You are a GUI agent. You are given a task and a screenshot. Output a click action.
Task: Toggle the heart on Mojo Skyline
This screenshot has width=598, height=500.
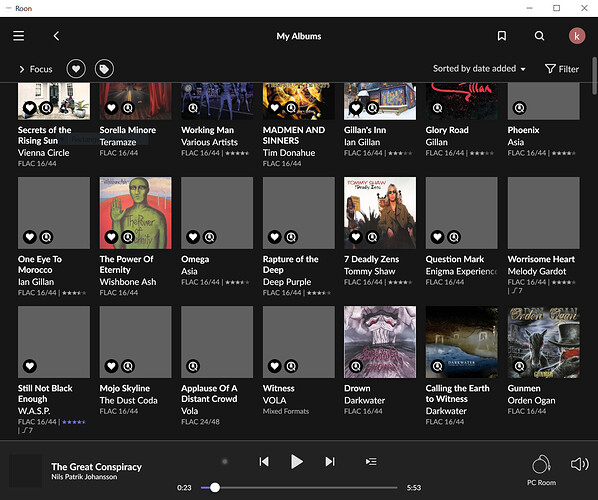point(111,366)
